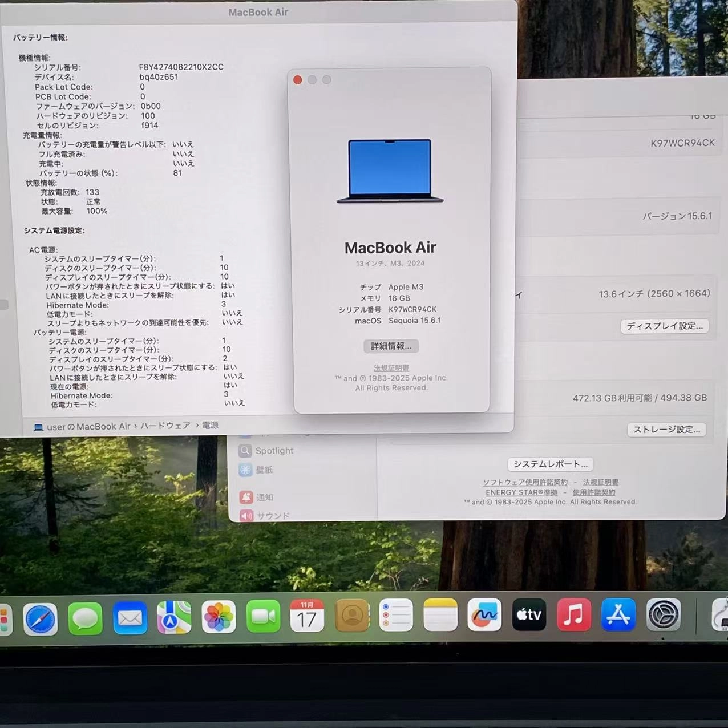Launch Freeform from the Dock
The height and width of the screenshot is (728, 728).
484,616
